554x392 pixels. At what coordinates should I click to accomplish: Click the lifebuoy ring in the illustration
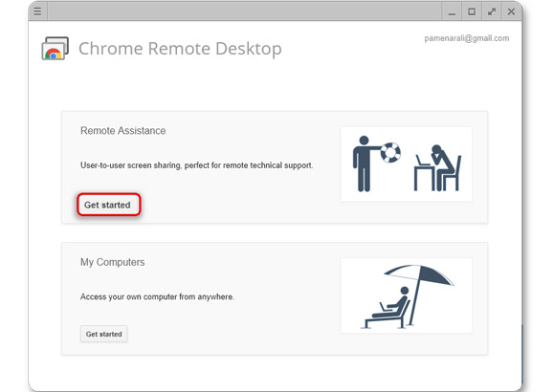click(390, 152)
